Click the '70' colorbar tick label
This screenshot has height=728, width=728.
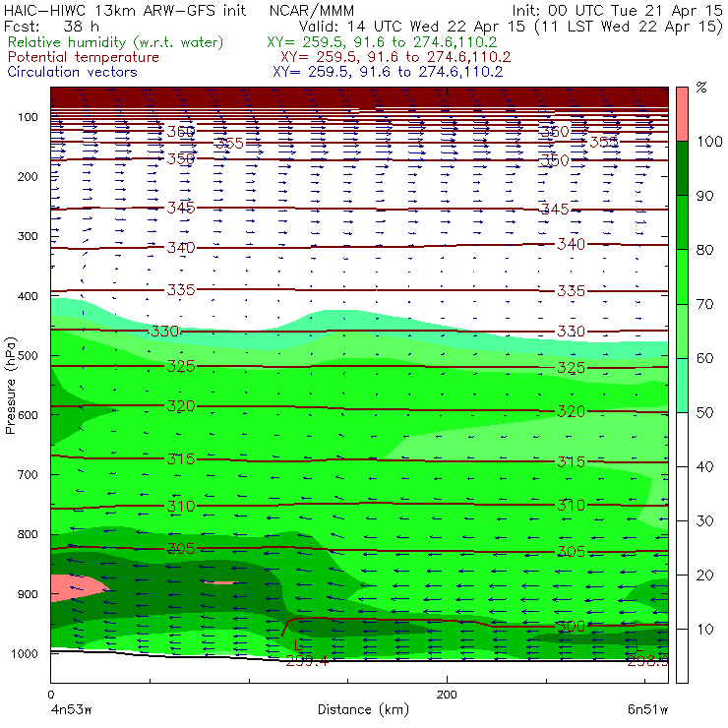pyautogui.click(x=704, y=304)
